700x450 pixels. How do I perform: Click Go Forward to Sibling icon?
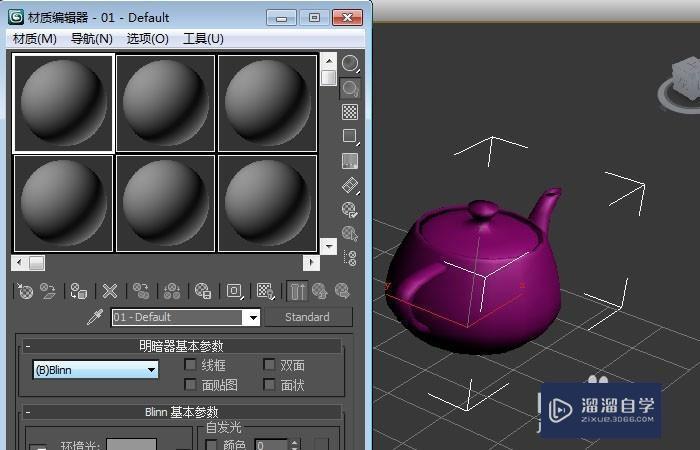pyautogui.click(x=342, y=291)
